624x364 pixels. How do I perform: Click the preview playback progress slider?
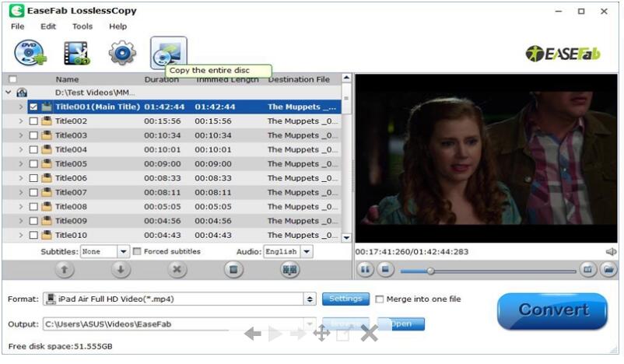click(x=489, y=271)
